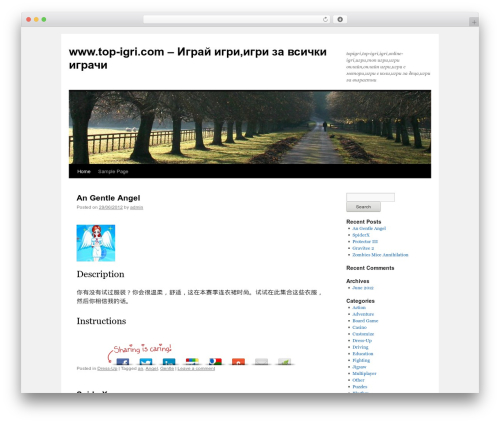Open SpiderX in Recent Posts
Image resolution: width=500 pixels, height=423 pixels.
[361, 235]
